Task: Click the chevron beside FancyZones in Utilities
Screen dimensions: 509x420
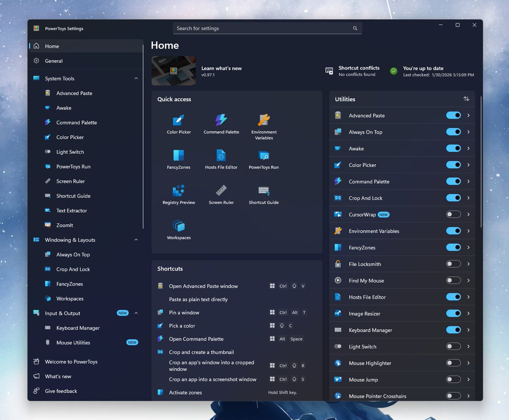Action: (468, 248)
